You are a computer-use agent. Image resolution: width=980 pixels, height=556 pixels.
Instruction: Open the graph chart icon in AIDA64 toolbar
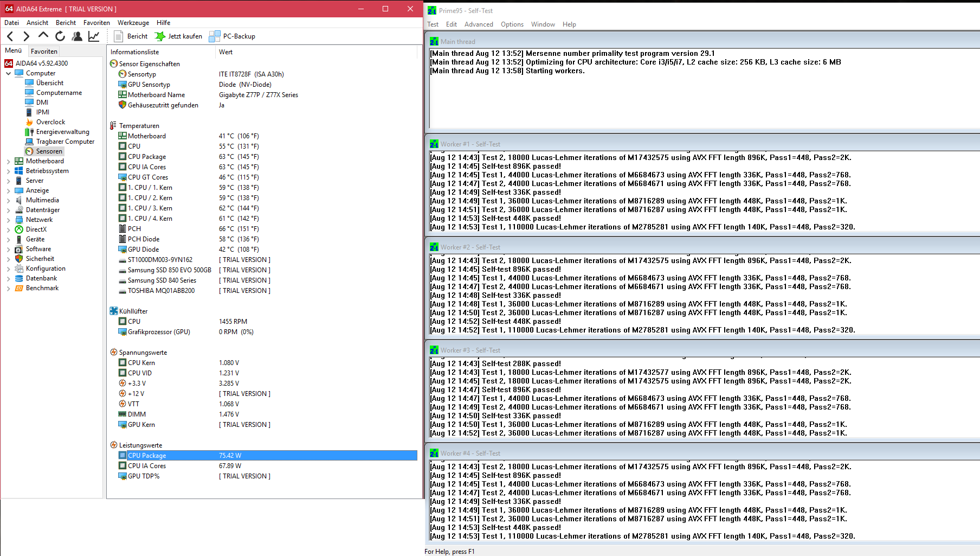coord(94,36)
